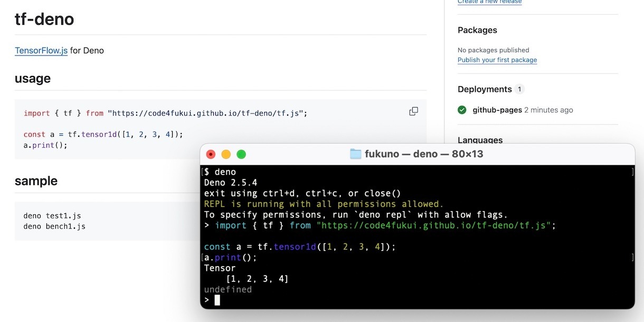Zoom the terminal window with green button
Viewport: 644px width, 322px height.
241,155
